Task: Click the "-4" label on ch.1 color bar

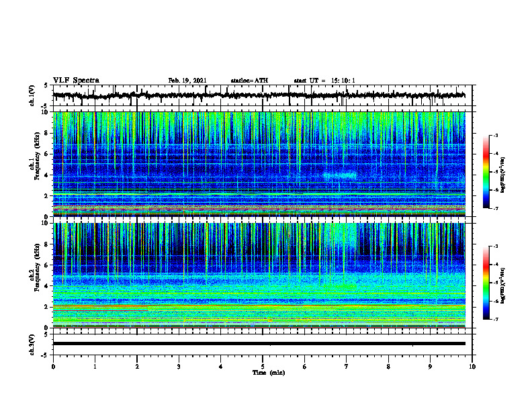Action: (495, 154)
